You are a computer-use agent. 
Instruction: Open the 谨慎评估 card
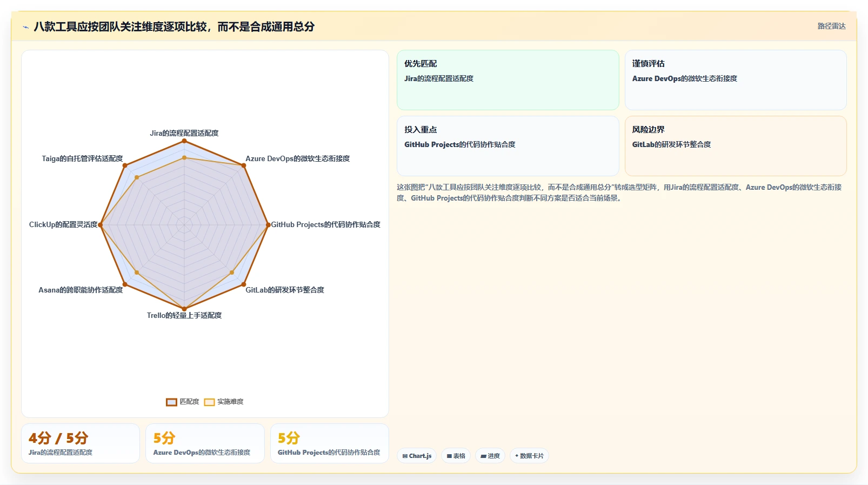[736, 80]
